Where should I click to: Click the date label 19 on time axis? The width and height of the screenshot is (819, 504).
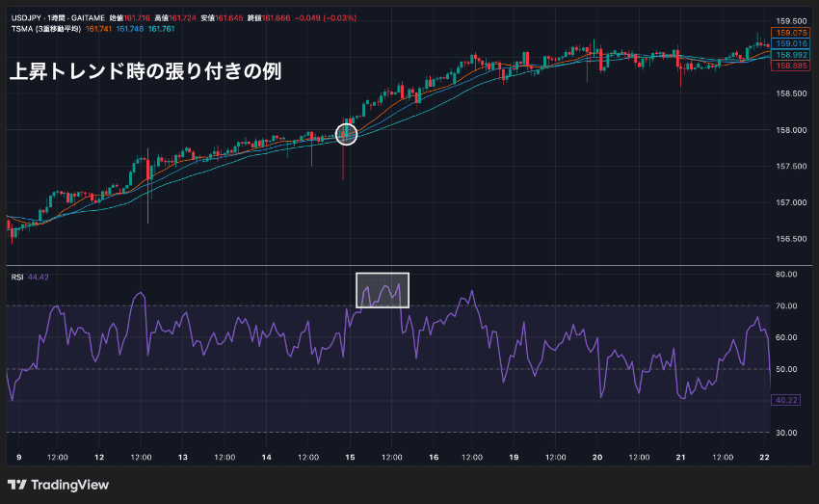pyautogui.click(x=514, y=457)
